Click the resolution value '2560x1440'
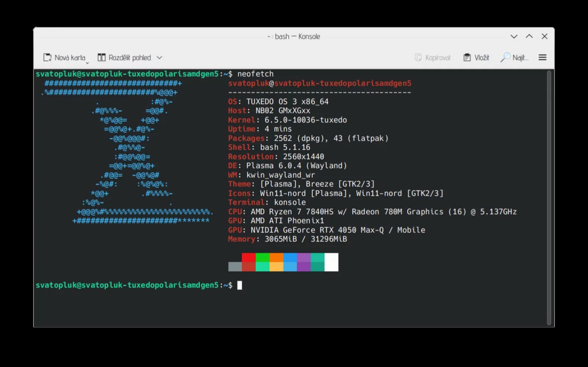588x367 pixels. click(x=304, y=157)
